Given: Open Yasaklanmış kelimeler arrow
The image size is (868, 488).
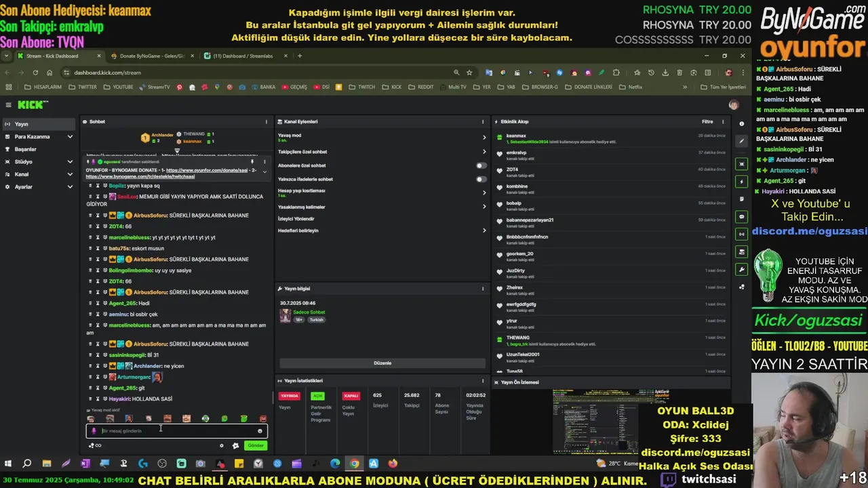Looking at the screenshot, I should 484,207.
